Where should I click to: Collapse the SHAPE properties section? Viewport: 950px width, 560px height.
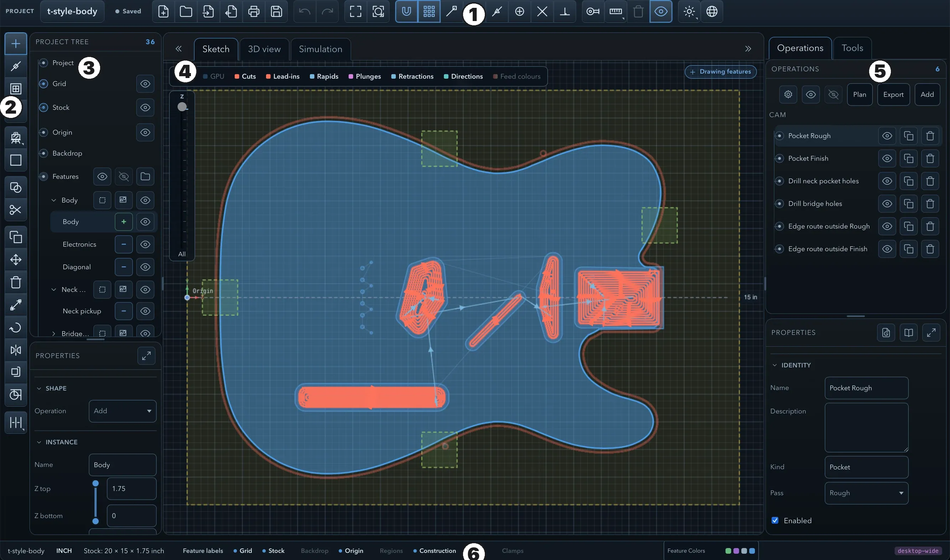[39, 388]
